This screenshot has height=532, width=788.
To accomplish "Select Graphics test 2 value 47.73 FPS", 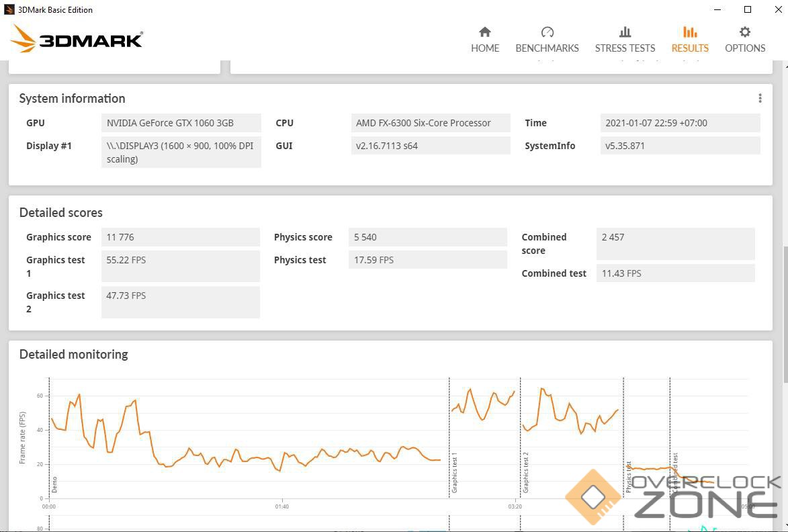I will click(x=181, y=302).
